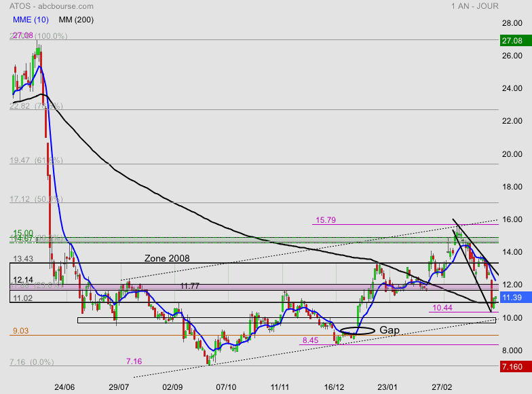Click the 11.02 zone level label
The image size is (532, 394).
click(x=23, y=298)
